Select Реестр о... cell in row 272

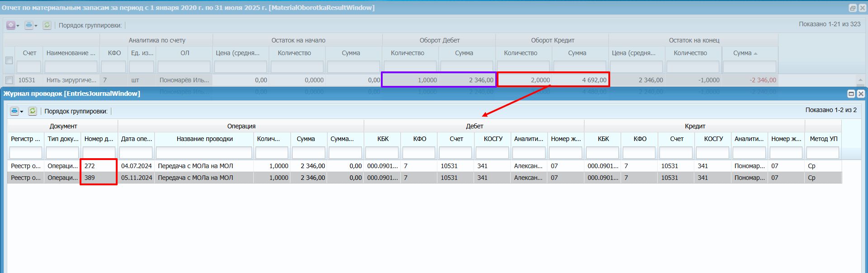tap(26, 166)
